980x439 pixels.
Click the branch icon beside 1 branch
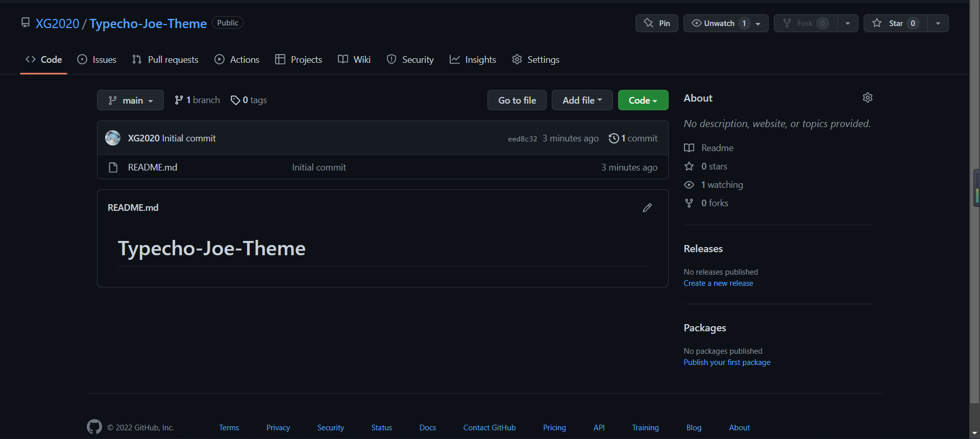pos(179,100)
